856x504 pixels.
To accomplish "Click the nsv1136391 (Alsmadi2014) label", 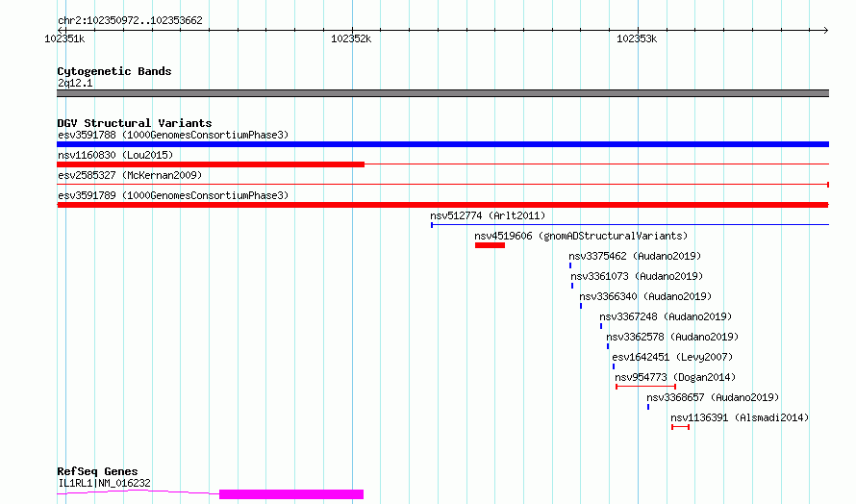I will (740, 417).
